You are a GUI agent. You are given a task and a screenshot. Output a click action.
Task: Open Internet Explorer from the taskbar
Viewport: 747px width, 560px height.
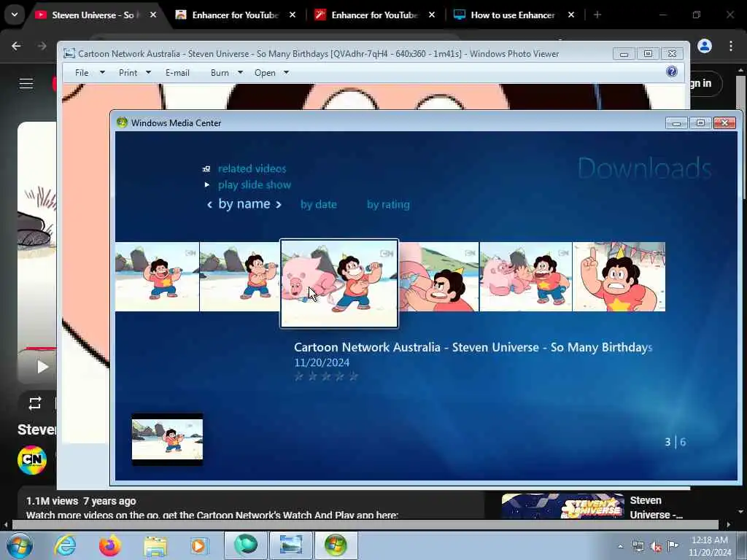point(65,545)
